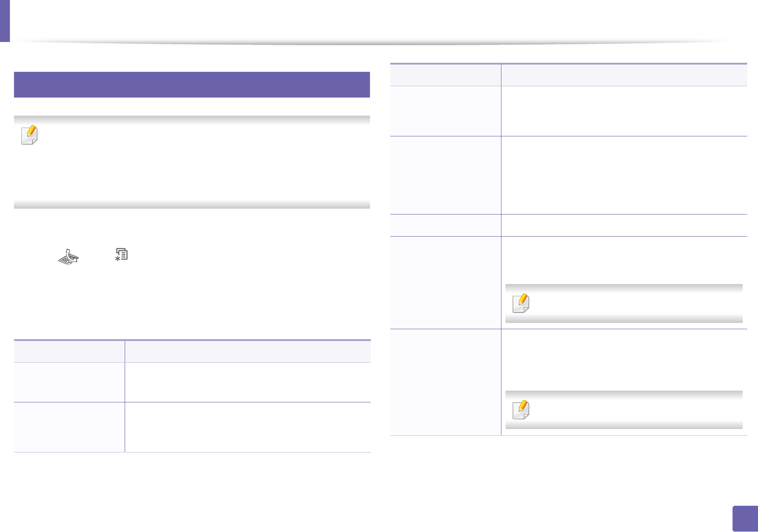Click the pencil note icon in the right table's fourth row
This screenshot has width=758, height=532.
521,303
